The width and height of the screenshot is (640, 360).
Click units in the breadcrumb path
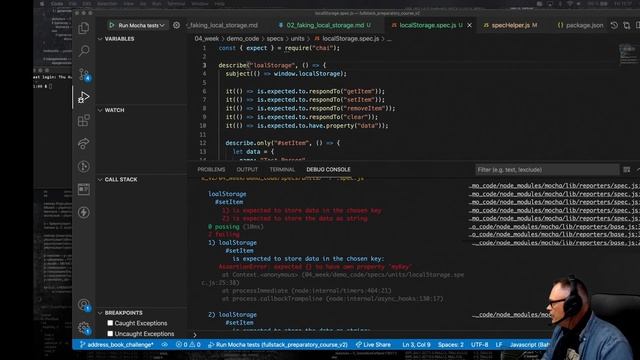click(298, 39)
